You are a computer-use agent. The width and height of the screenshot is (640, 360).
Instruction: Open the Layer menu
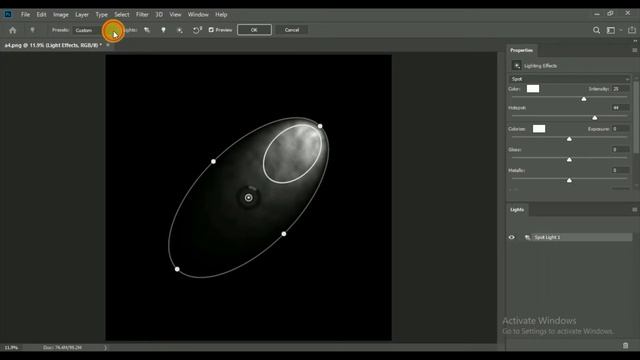[82, 14]
